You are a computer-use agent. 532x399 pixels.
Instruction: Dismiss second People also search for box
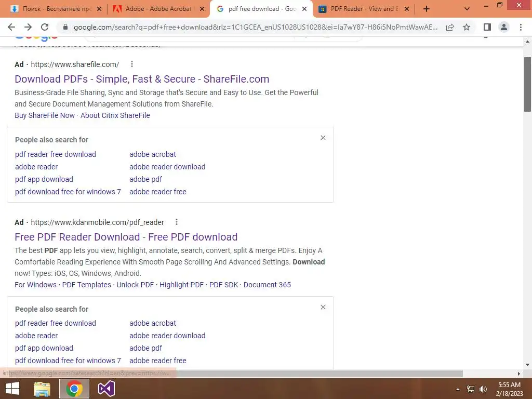(323, 307)
